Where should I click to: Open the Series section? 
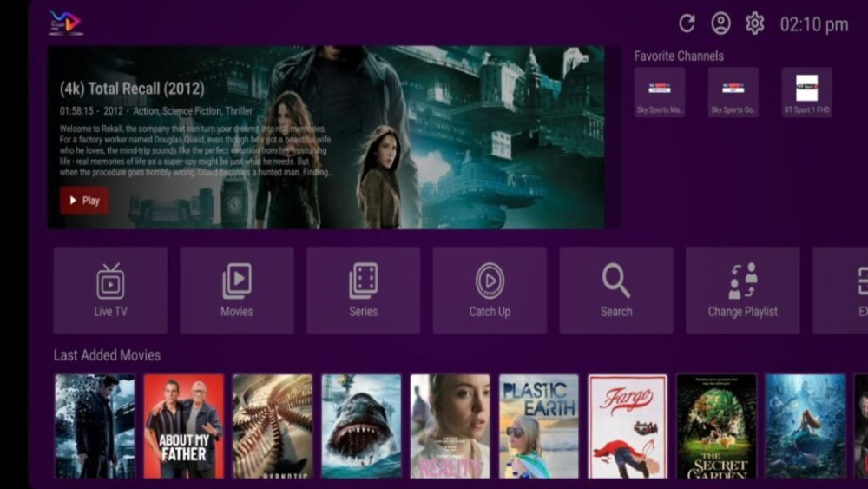(363, 290)
